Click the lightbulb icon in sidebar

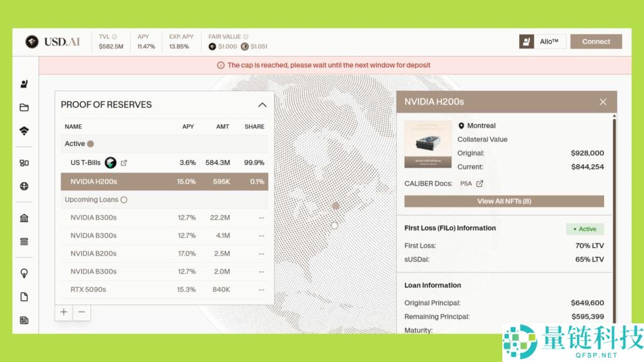[24, 273]
